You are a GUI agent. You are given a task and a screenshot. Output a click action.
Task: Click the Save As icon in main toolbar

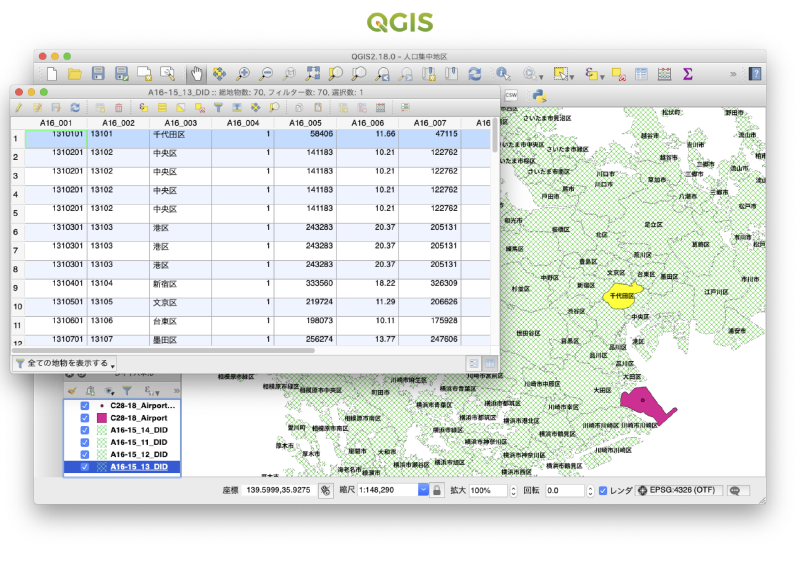pyautogui.click(x=121, y=74)
